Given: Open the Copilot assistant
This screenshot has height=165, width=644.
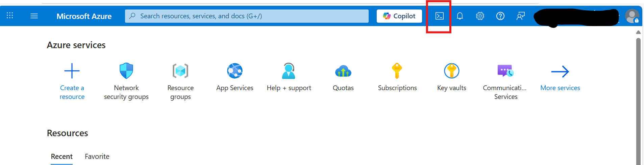Looking at the screenshot, I should coord(399,16).
